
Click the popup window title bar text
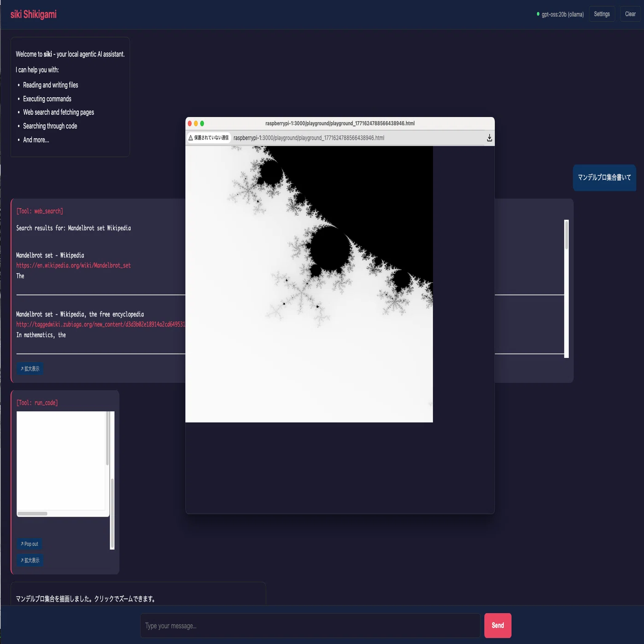point(340,123)
